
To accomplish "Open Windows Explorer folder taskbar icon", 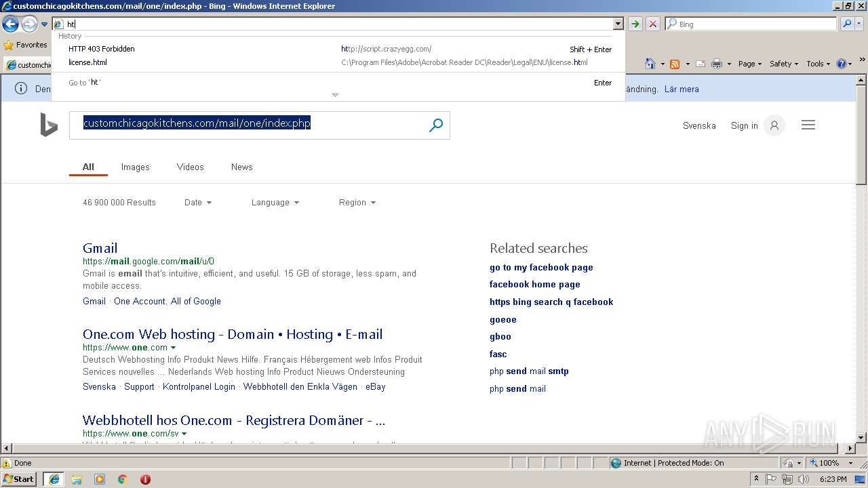I will click(x=77, y=479).
